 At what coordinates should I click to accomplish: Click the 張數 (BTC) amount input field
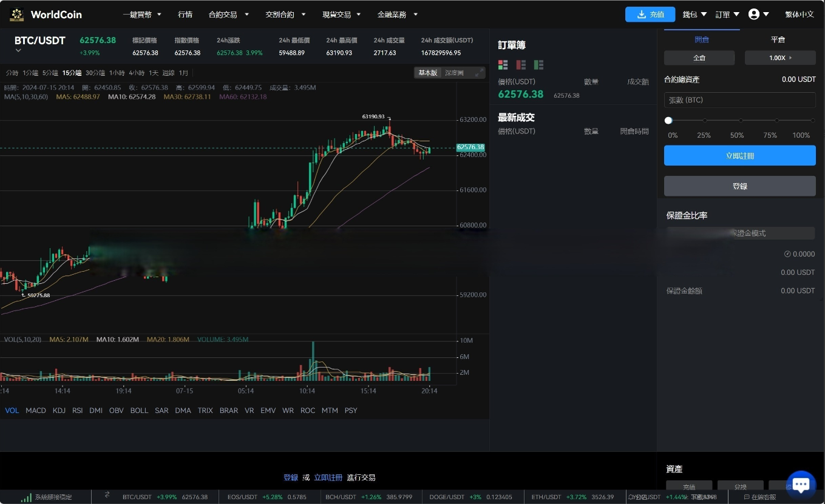click(739, 99)
